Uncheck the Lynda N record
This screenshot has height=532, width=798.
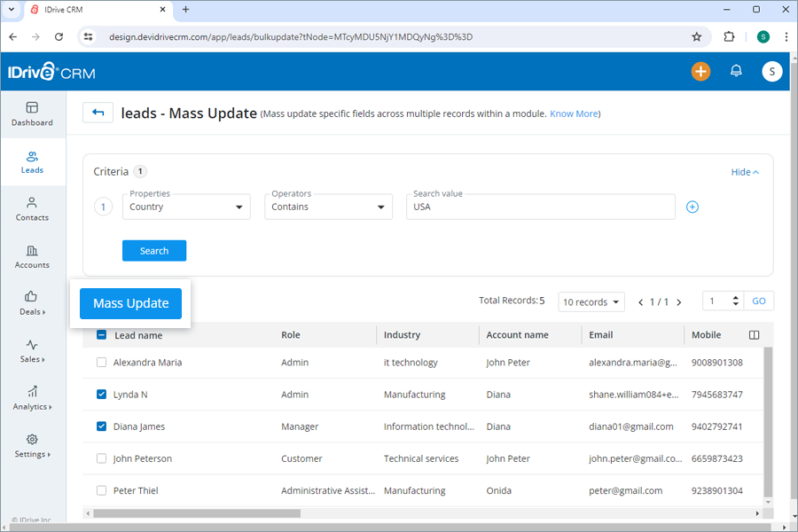point(101,394)
